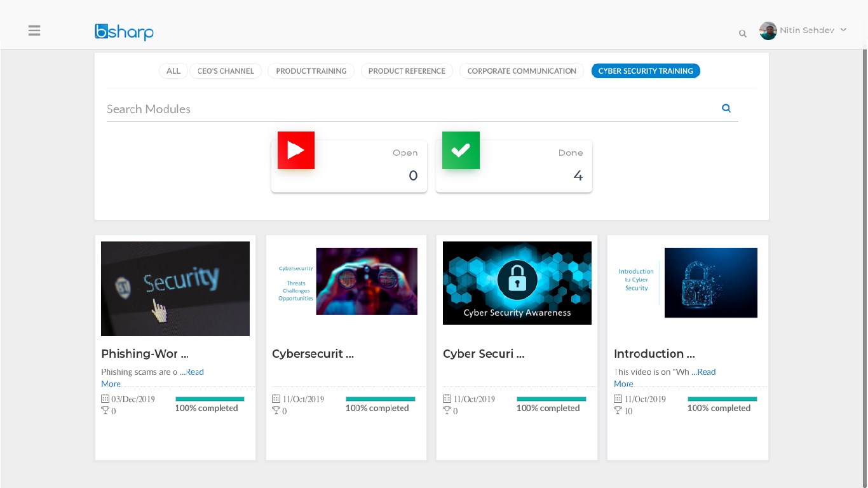Click the header search magnifier icon
The height and width of the screenshot is (488, 868).
pos(742,34)
